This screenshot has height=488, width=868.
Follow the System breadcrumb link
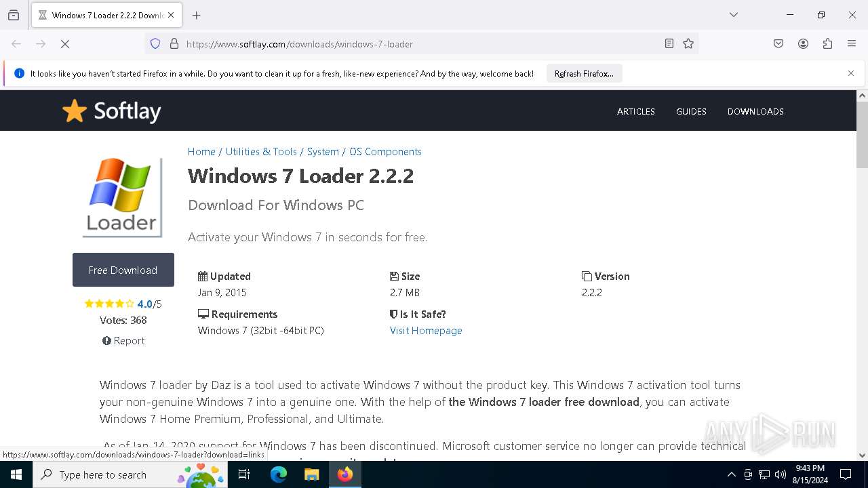coord(323,152)
